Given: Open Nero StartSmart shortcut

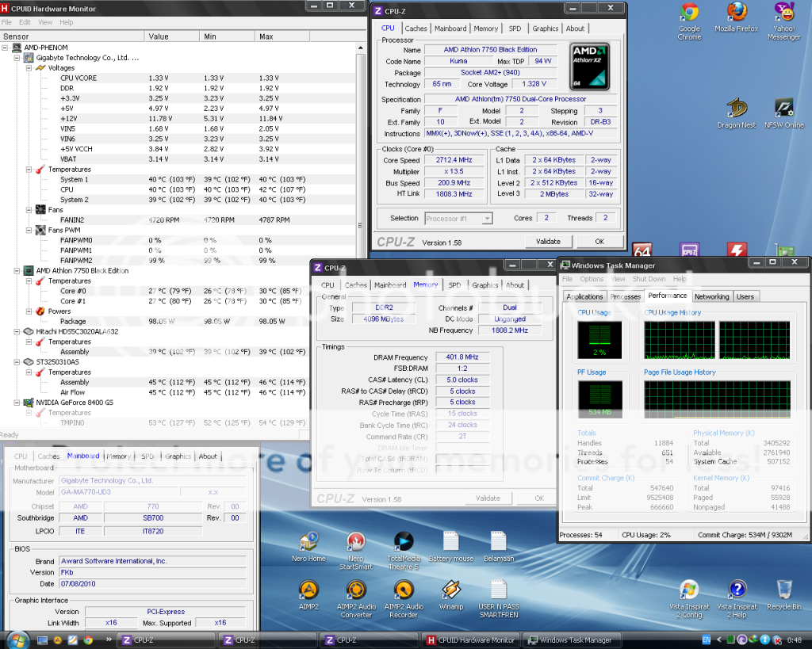Looking at the screenshot, I should click(356, 552).
